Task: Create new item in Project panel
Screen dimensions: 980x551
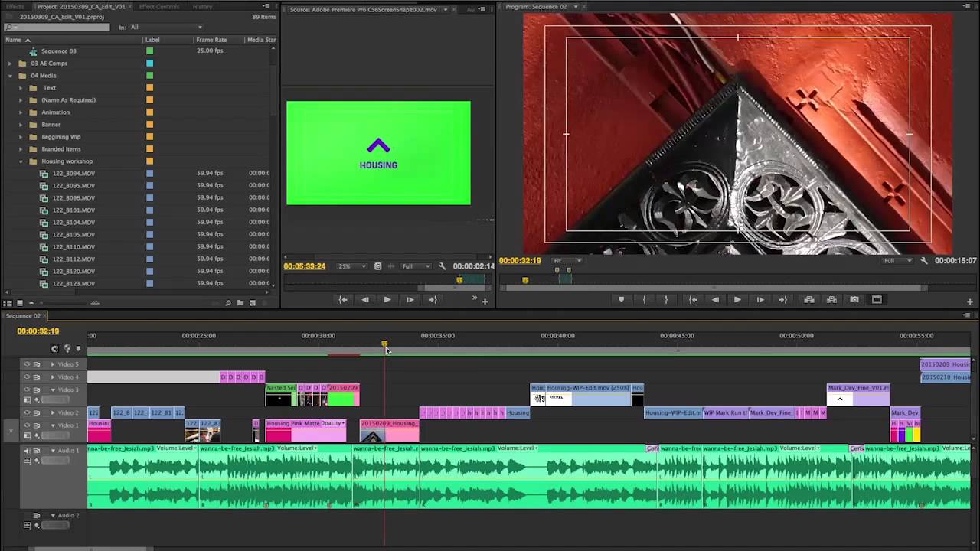Action: 252,303
